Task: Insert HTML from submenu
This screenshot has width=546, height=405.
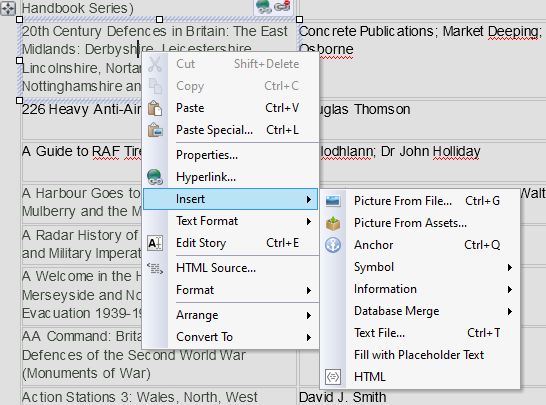Action: coord(420,377)
